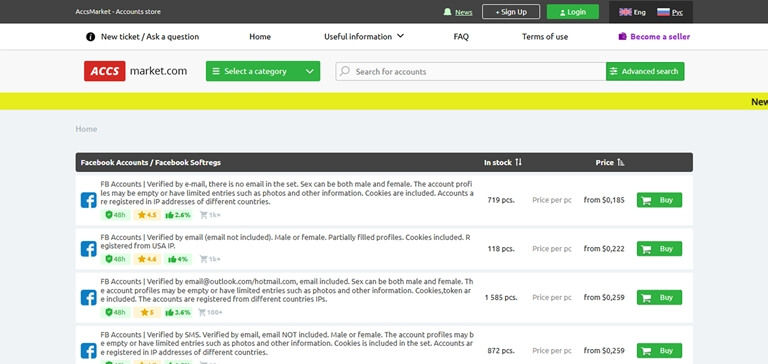Click the yellow news ticker banner
The height and width of the screenshot is (364, 768).
(384, 101)
